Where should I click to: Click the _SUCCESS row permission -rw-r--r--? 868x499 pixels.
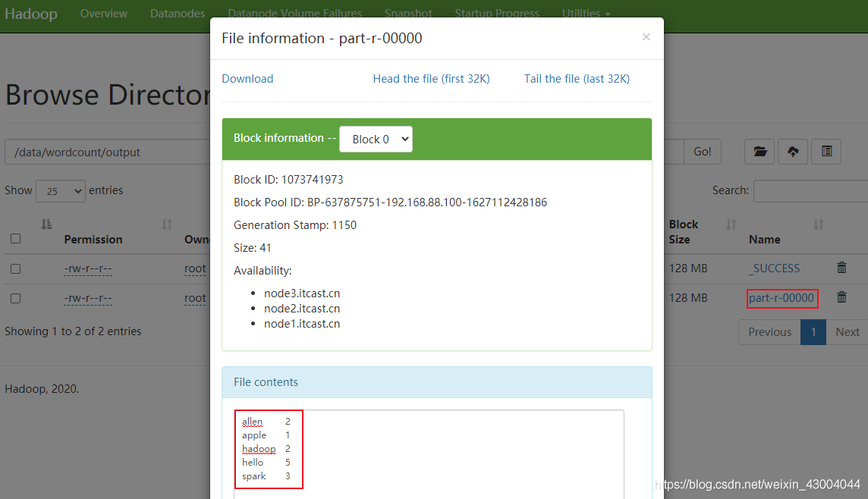point(88,269)
